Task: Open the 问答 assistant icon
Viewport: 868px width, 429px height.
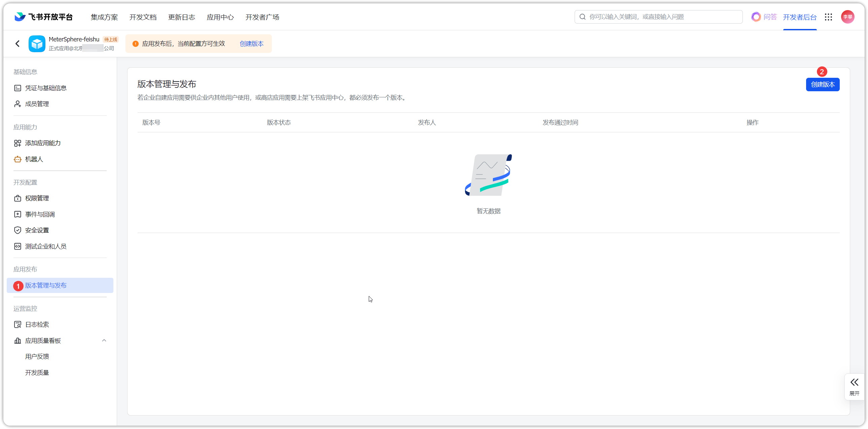Action: click(756, 17)
